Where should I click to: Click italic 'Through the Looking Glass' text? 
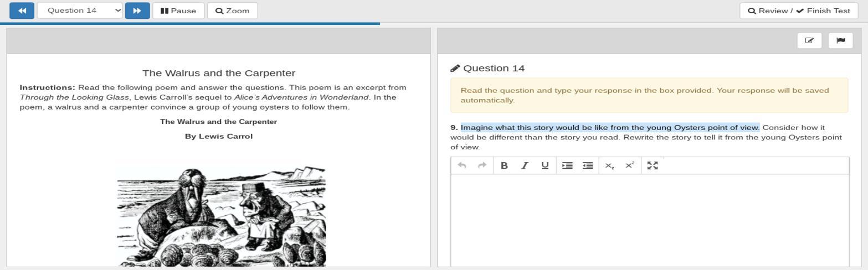point(75,97)
